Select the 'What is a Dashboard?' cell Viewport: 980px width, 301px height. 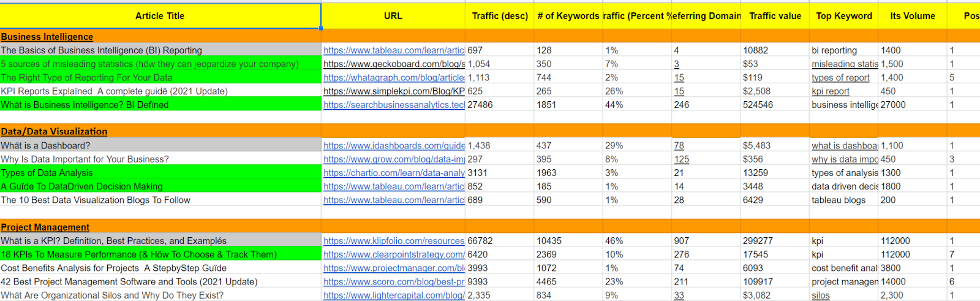click(160, 145)
